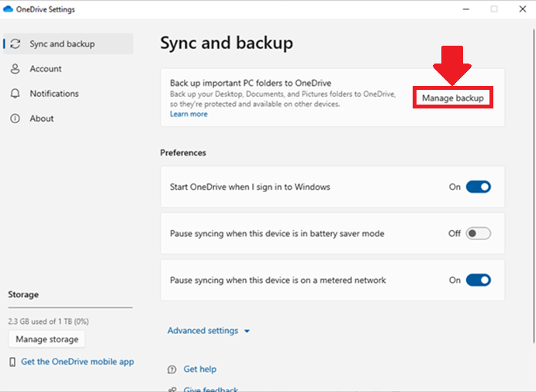
Task: Disable Start OneDrive when I sign in toggle
Action: click(x=478, y=187)
